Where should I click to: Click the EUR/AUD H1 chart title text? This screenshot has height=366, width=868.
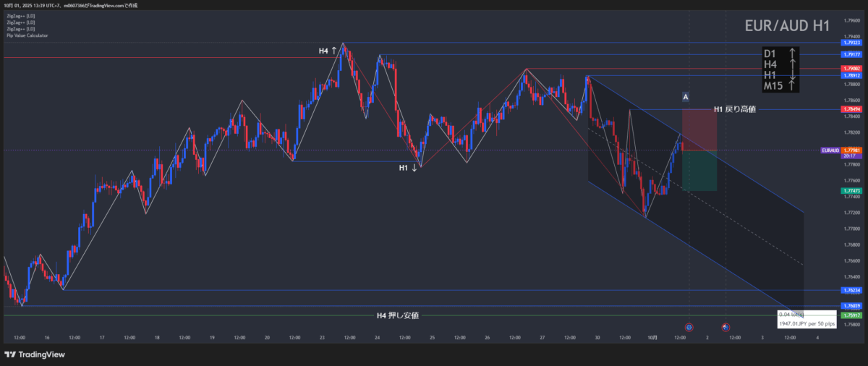pos(786,26)
